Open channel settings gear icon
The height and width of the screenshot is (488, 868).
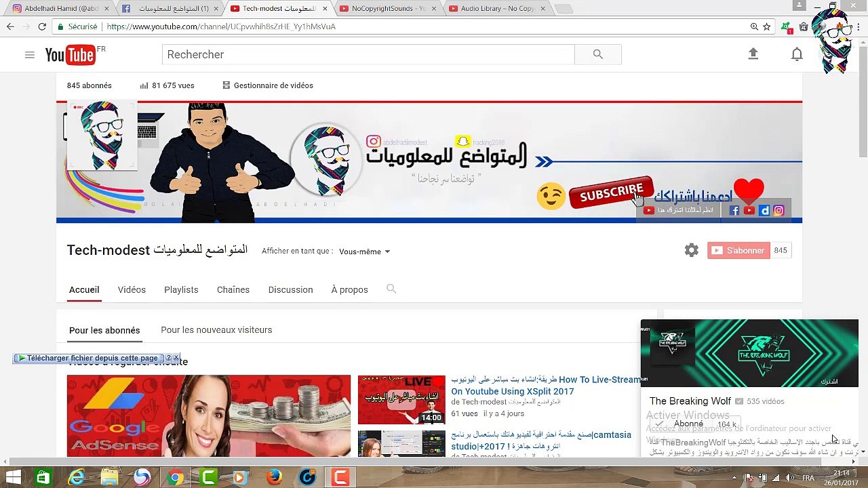[691, 250]
